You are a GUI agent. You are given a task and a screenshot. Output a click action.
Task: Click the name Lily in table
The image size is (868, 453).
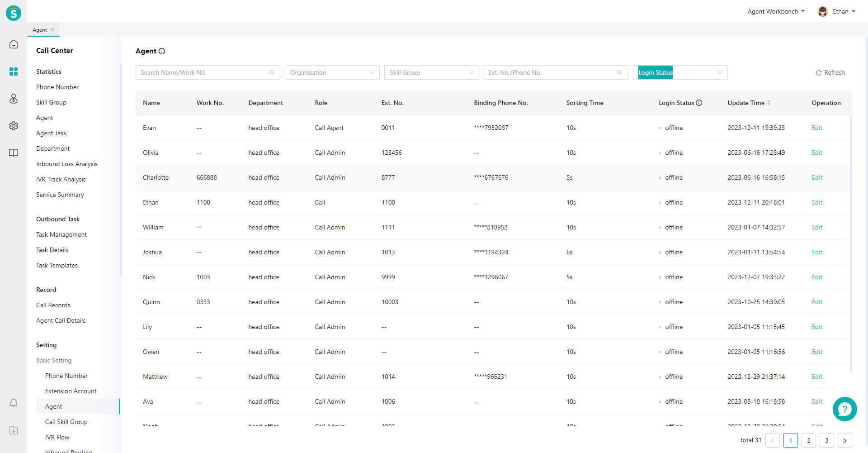(147, 327)
